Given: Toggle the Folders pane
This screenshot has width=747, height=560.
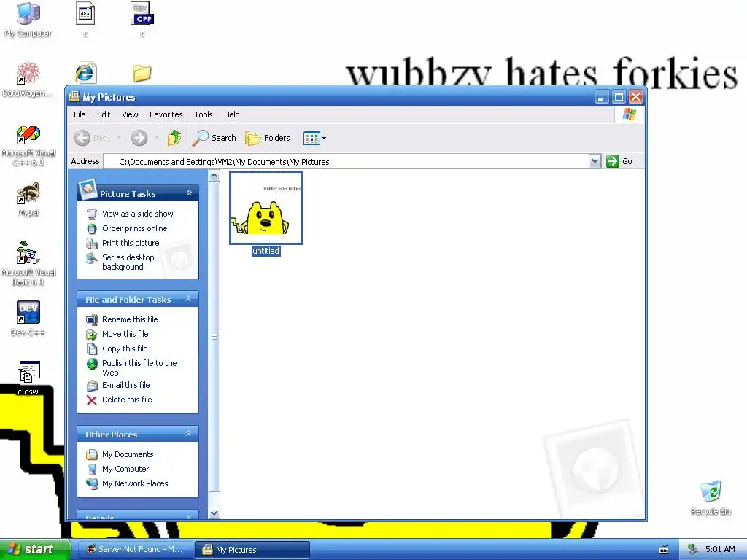Looking at the screenshot, I should 268,138.
